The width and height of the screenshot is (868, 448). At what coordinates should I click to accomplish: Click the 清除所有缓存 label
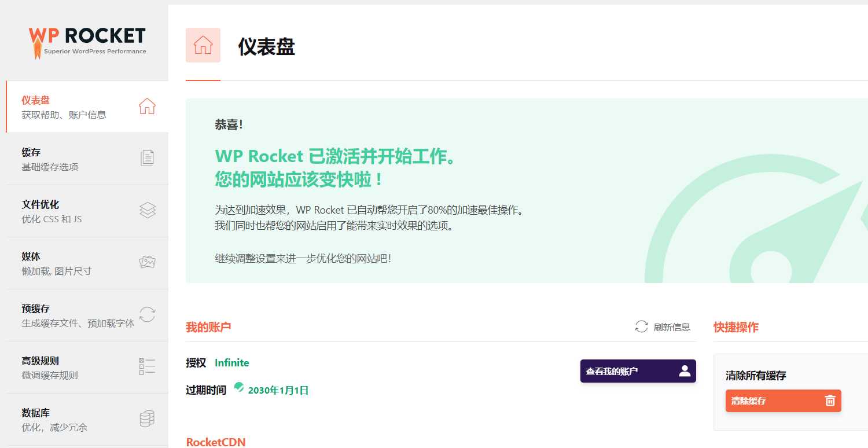[756, 376]
